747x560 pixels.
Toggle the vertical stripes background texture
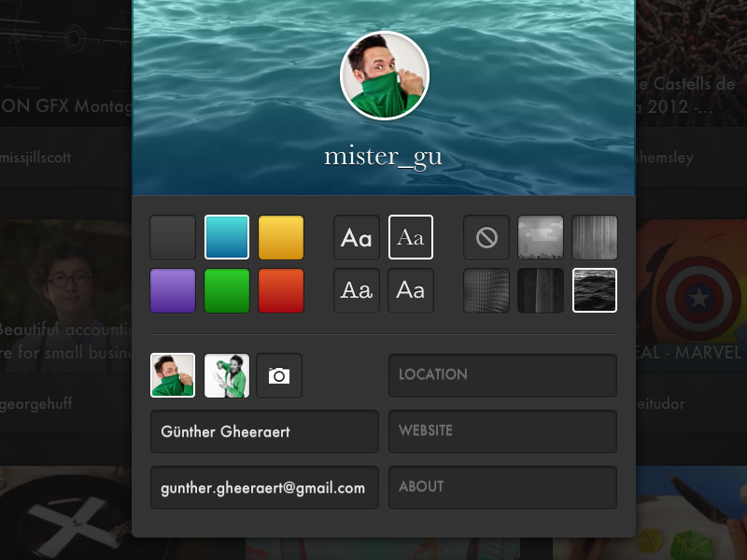click(x=595, y=237)
